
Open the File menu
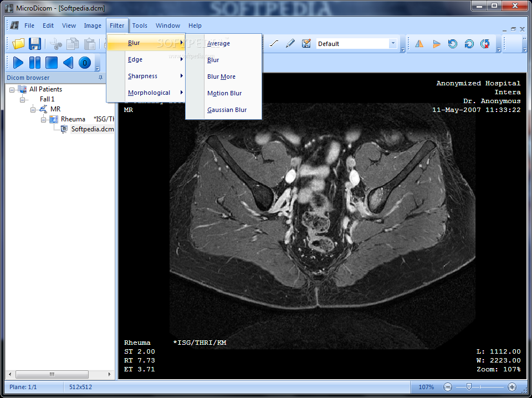pyautogui.click(x=29, y=25)
